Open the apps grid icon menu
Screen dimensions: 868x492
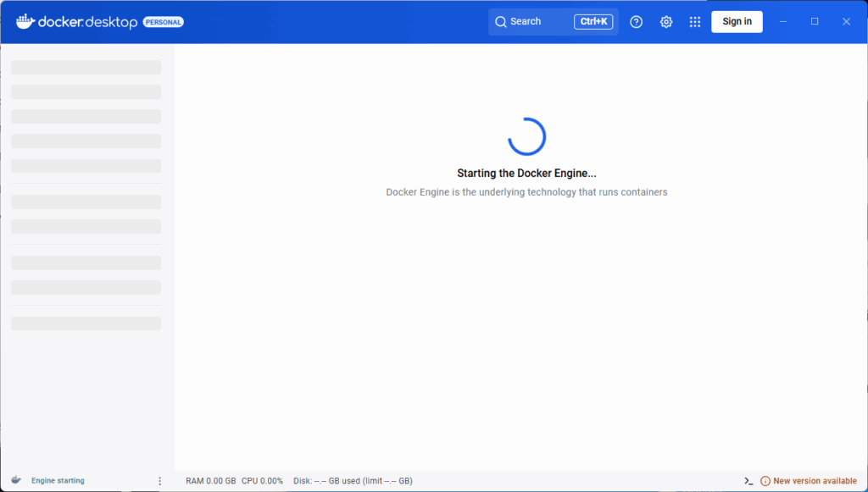(x=695, y=22)
